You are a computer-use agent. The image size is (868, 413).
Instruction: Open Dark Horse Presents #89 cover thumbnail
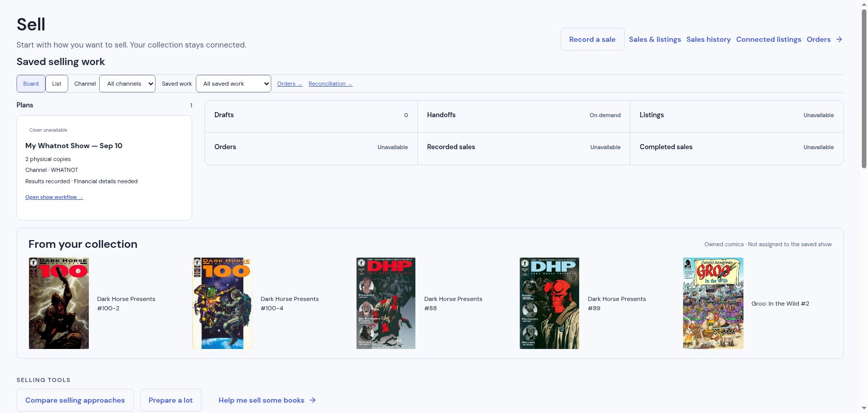point(549,303)
